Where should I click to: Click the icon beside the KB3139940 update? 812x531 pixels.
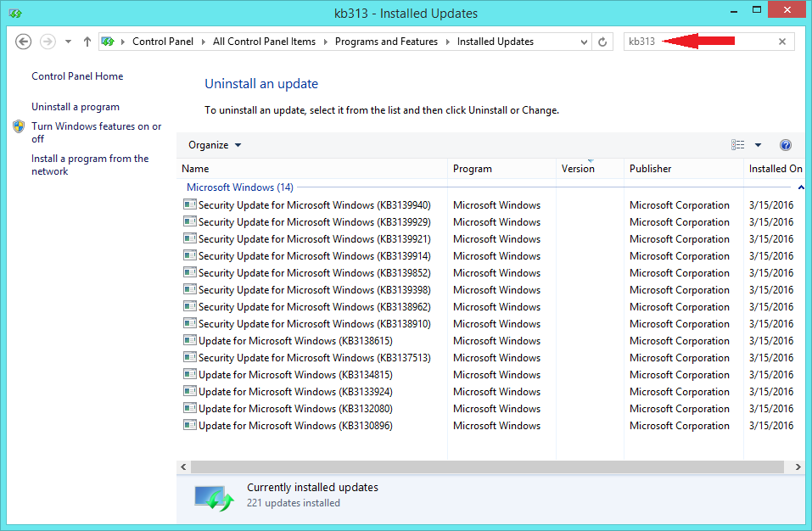coord(189,204)
